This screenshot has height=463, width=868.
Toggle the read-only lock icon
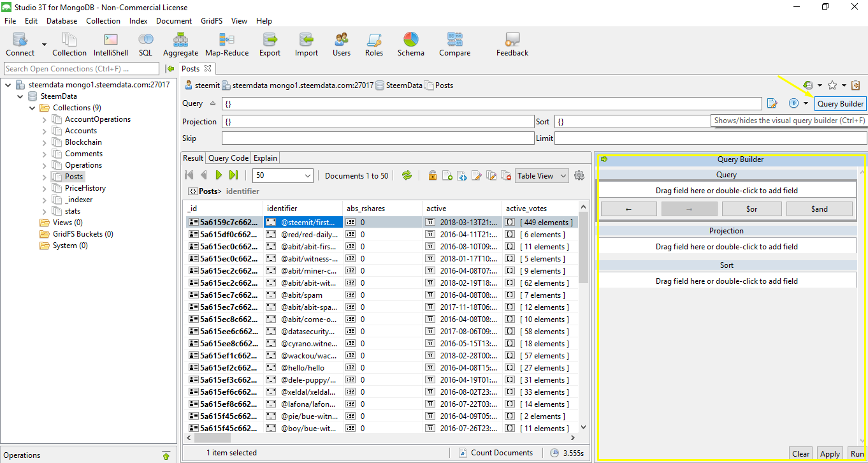click(433, 175)
